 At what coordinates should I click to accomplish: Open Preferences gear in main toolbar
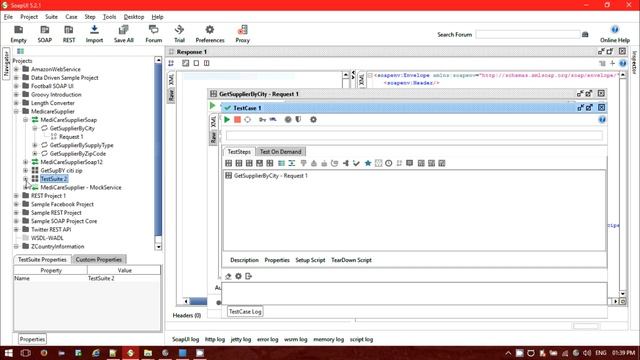pos(210,34)
